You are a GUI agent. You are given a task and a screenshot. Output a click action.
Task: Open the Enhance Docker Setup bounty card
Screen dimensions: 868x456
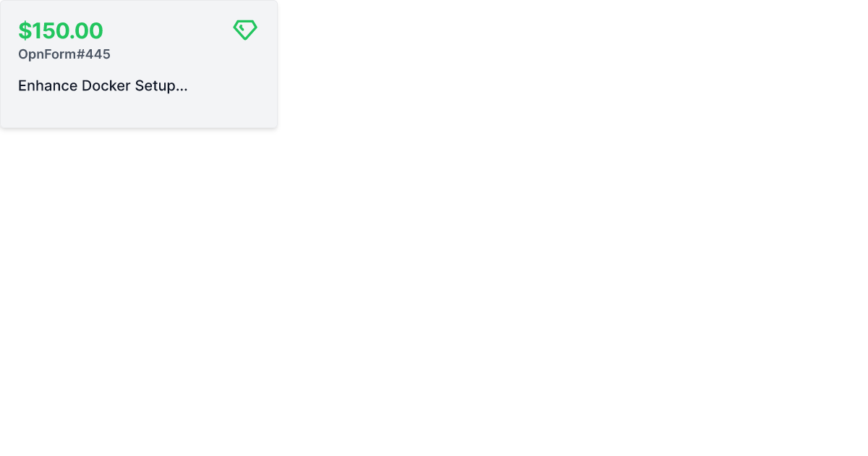pos(139,64)
